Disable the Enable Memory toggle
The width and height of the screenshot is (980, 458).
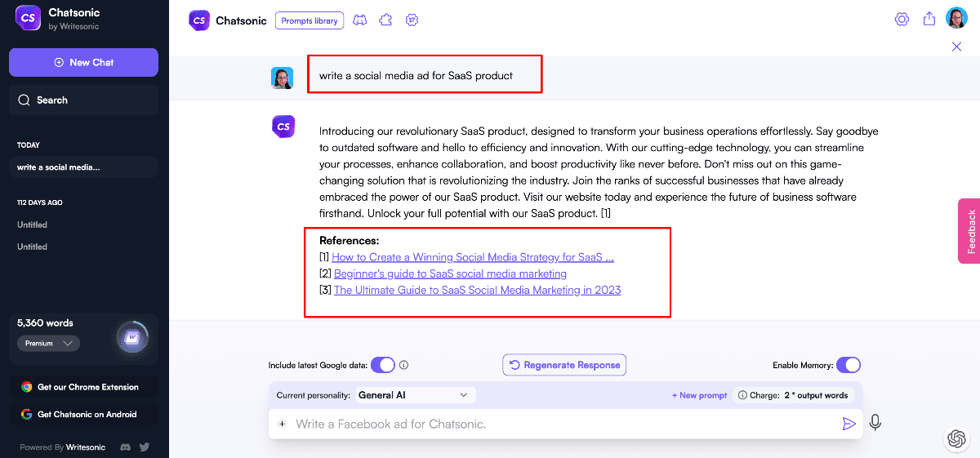tap(848, 365)
